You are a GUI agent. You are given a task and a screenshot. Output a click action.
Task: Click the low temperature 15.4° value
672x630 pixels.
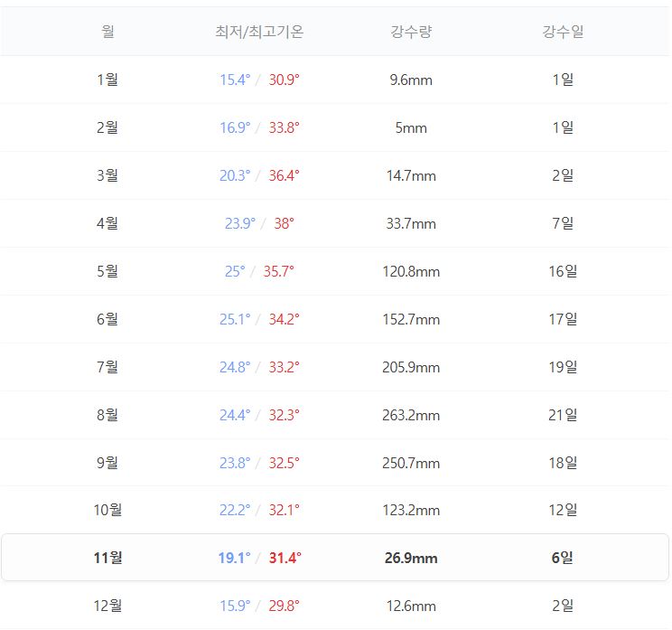(235, 80)
